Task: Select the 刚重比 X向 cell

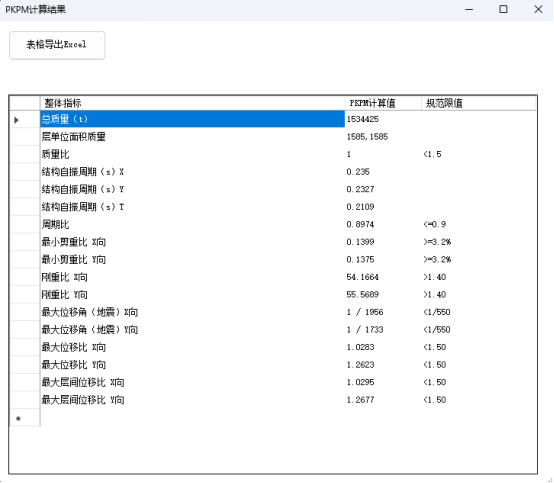Action: tap(193, 277)
